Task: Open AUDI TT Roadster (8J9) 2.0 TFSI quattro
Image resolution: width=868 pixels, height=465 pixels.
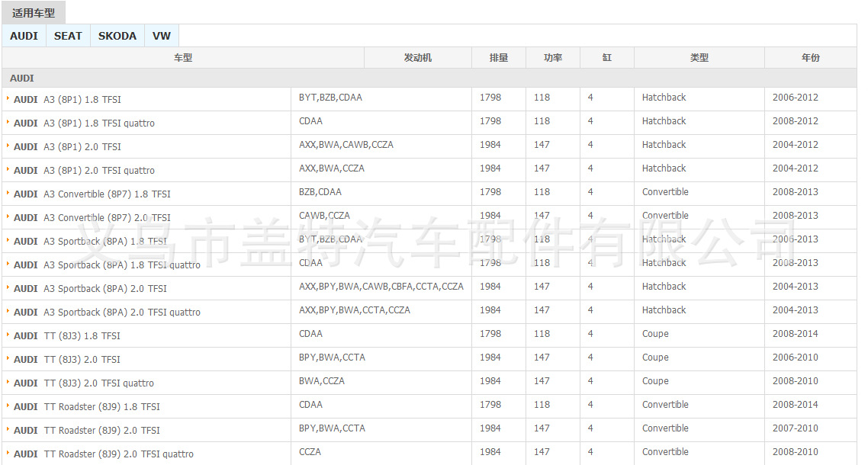Action: click(x=104, y=454)
